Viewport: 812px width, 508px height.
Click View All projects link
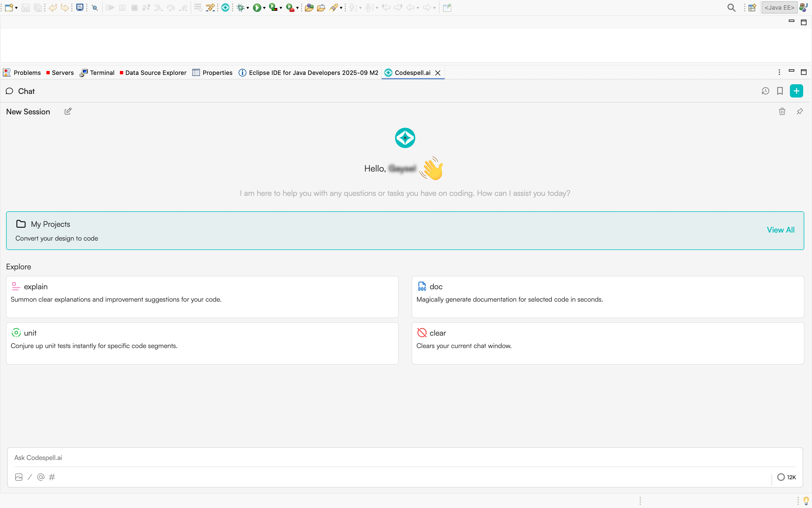[x=781, y=230]
